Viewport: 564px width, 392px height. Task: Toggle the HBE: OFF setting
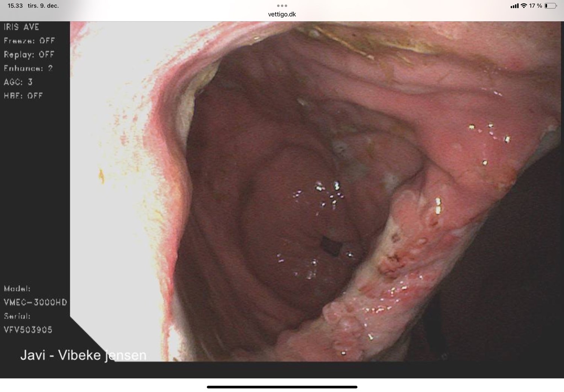point(23,96)
